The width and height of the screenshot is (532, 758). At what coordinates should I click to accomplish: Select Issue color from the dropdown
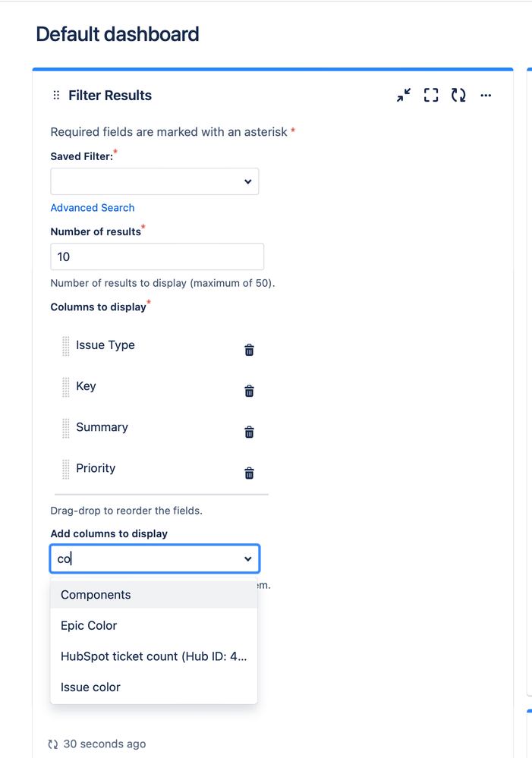90,687
